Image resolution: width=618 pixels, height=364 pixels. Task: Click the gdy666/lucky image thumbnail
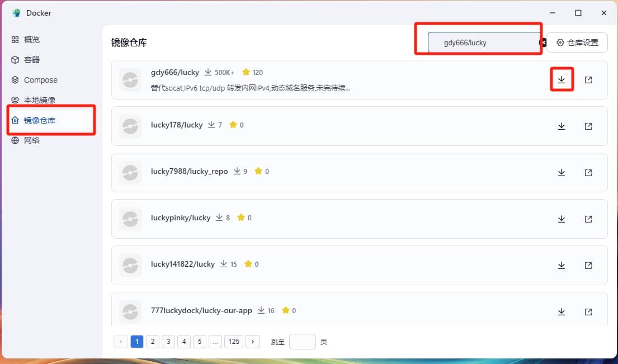(x=130, y=80)
